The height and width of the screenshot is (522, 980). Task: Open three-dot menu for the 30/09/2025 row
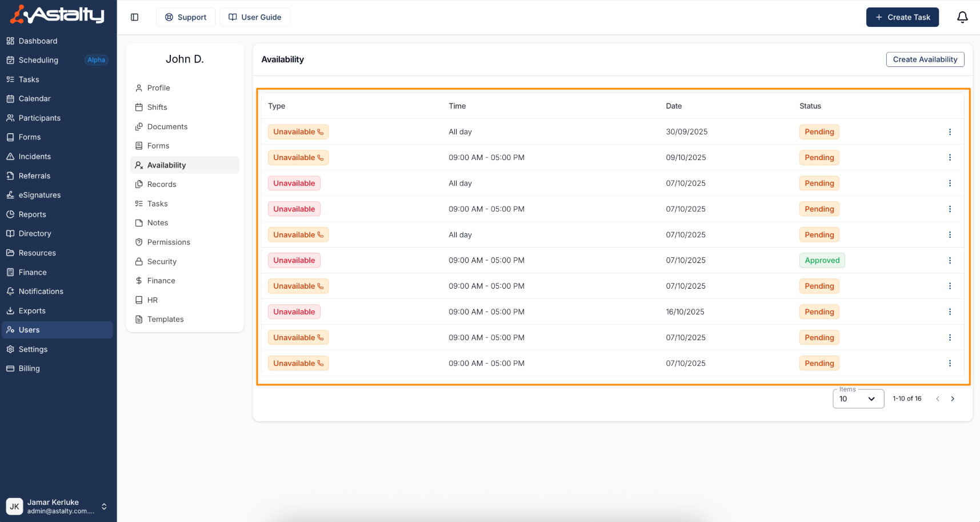950,132
